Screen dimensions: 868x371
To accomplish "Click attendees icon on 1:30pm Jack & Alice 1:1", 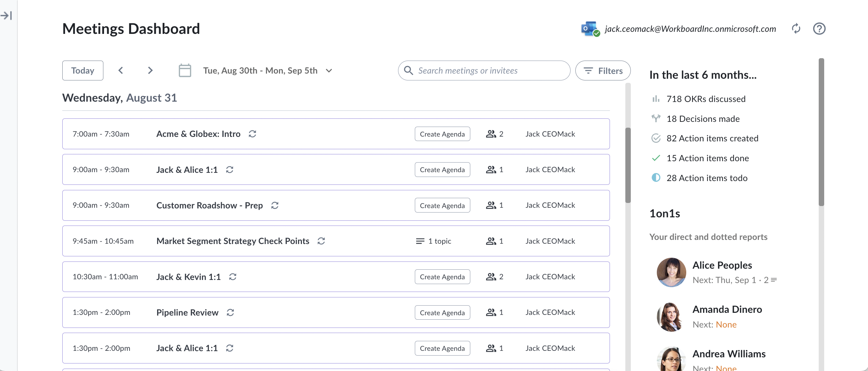I will (491, 348).
